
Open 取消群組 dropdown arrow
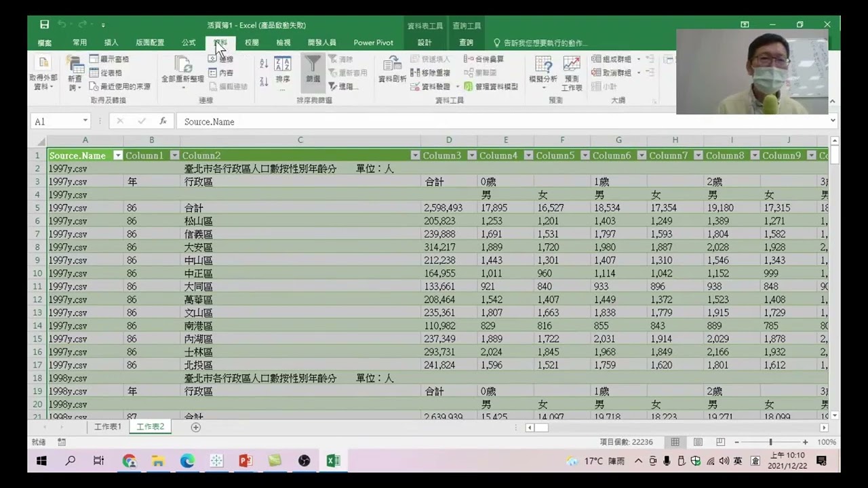[639, 73]
